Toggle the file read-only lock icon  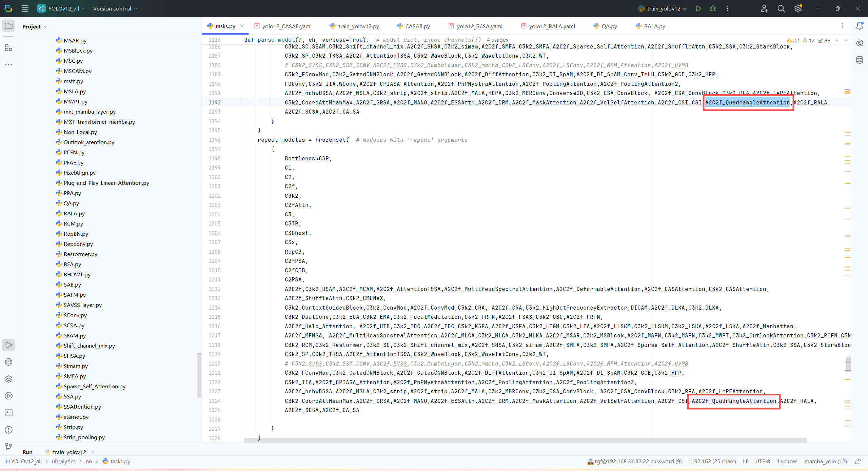click(858, 462)
